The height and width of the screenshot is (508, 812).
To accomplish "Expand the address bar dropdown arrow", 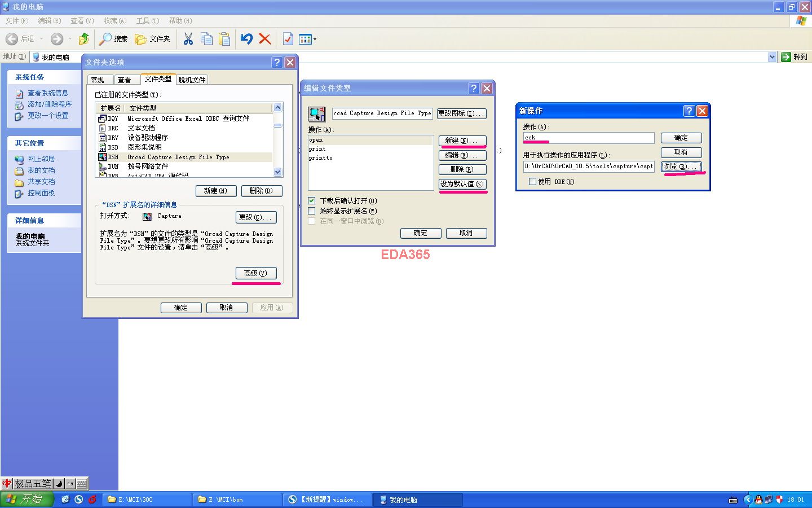I will [x=772, y=57].
